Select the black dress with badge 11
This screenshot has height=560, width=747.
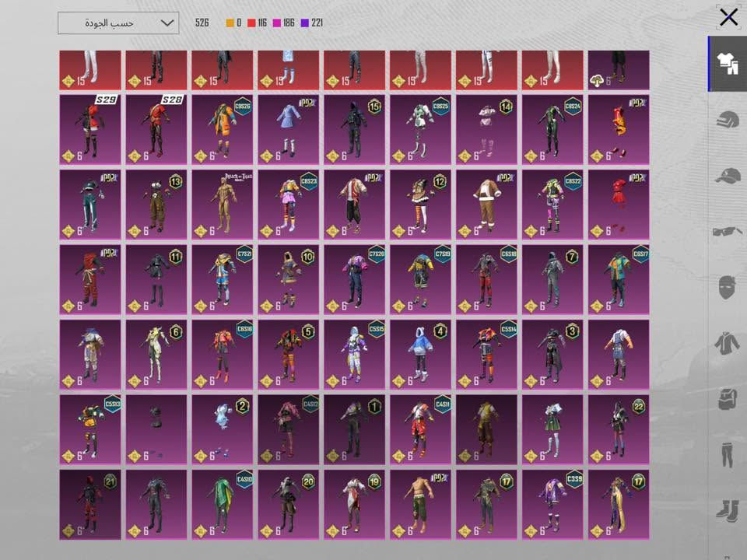point(156,279)
